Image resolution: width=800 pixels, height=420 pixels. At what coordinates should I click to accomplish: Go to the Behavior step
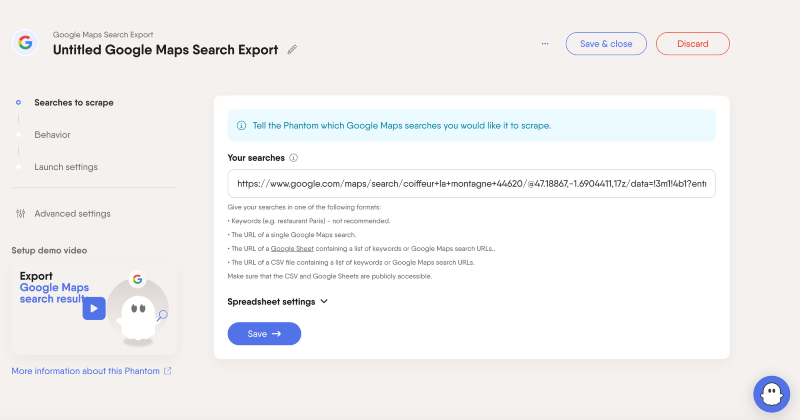52,134
